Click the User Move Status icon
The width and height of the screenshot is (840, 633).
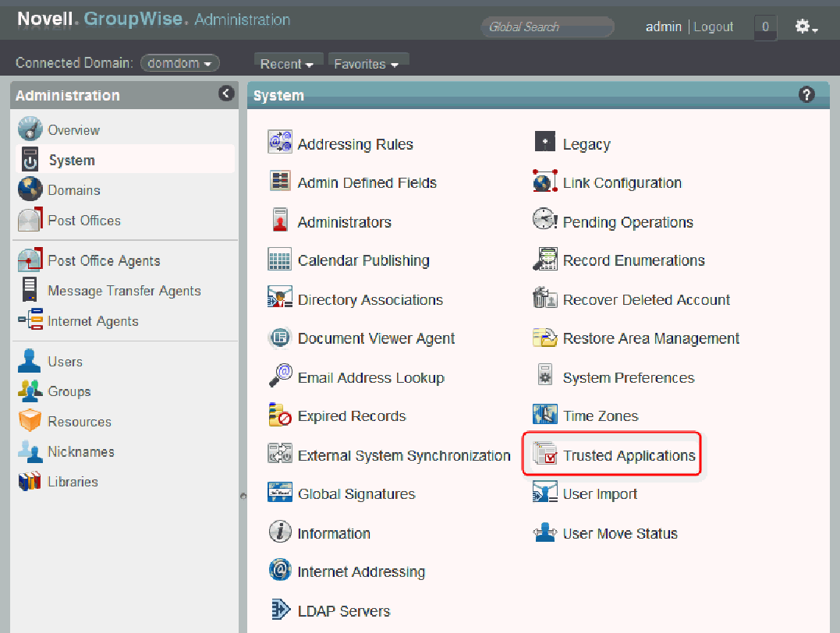(x=545, y=532)
